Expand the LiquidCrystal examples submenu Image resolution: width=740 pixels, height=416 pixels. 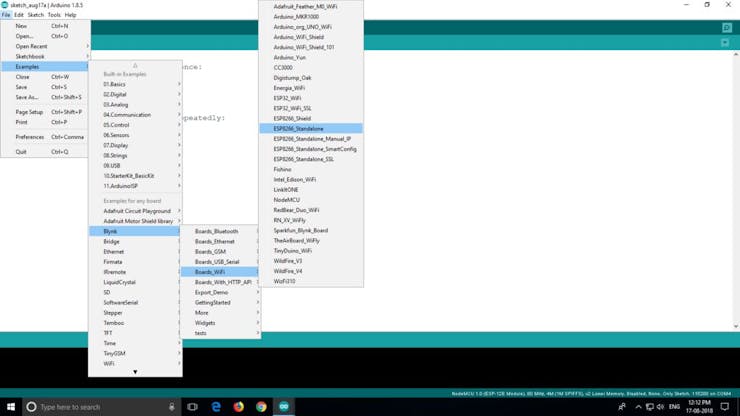click(135, 282)
